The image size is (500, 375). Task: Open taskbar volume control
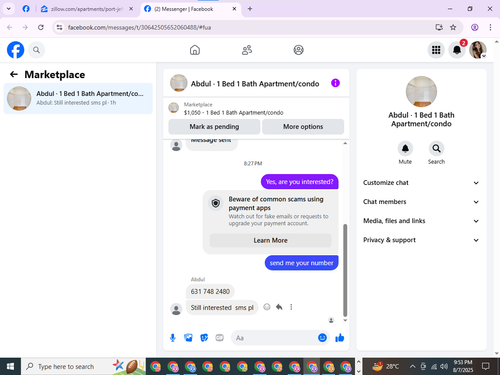[x=444, y=367]
